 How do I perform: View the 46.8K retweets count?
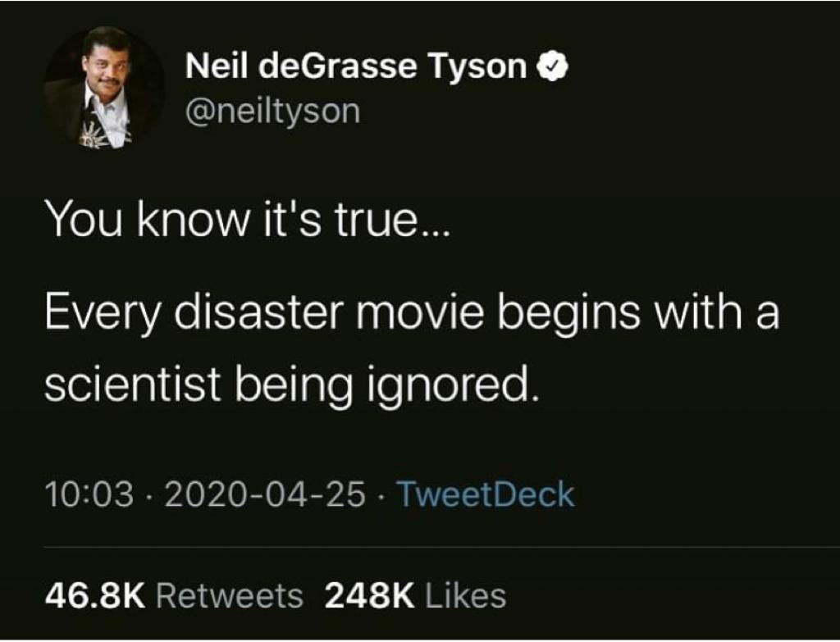[x=95, y=595]
